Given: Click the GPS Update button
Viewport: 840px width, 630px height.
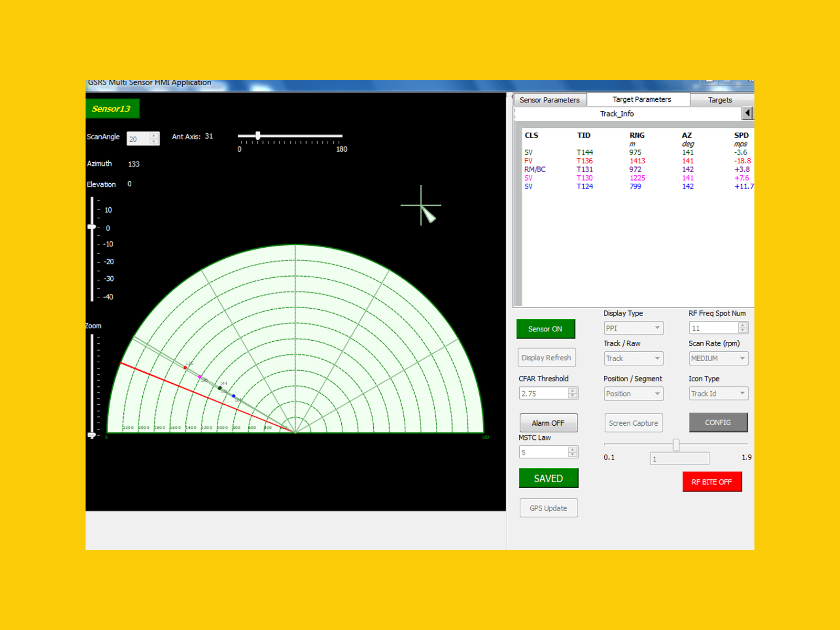Looking at the screenshot, I should tap(549, 508).
